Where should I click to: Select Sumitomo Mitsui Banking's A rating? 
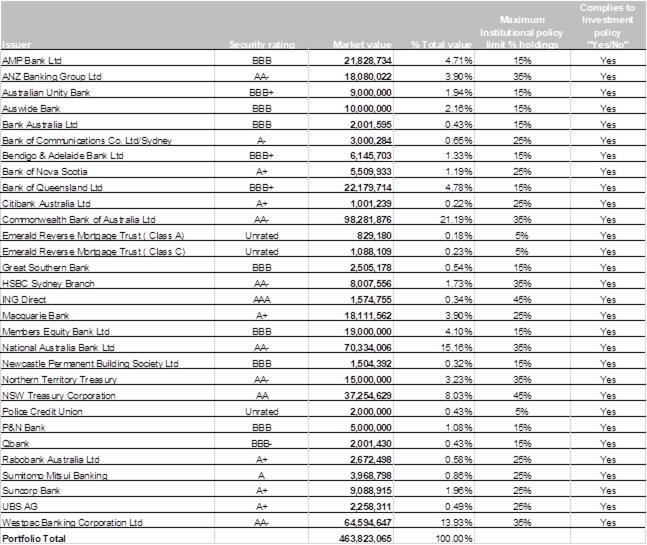click(x=262, y=476)
